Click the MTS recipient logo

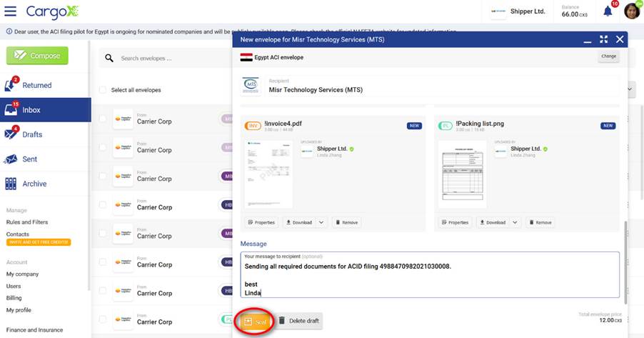click(x=251, y=85)
